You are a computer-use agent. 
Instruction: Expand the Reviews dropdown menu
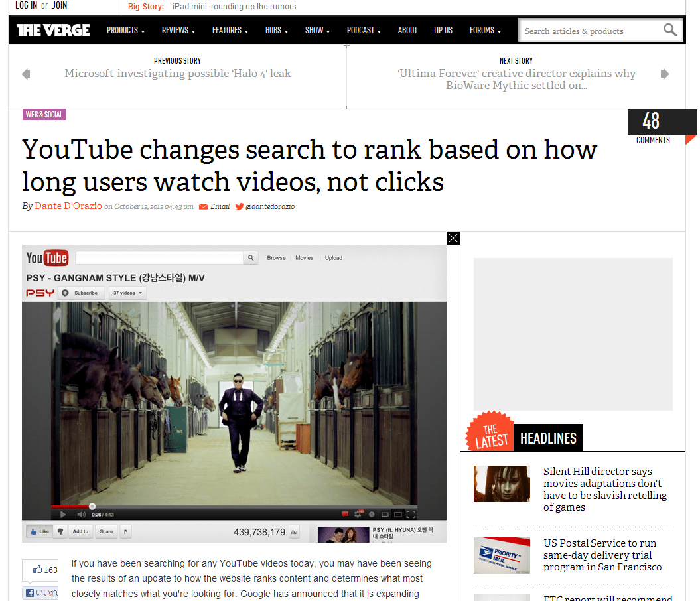(178, 31)
